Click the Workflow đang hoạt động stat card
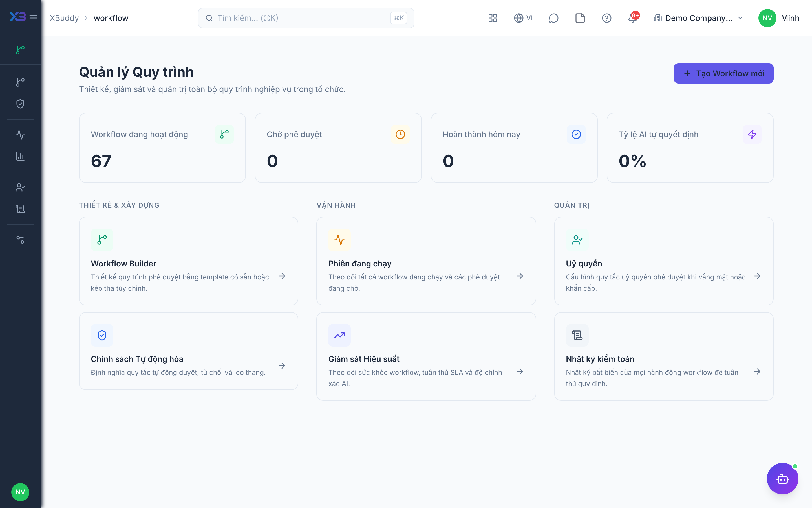 162,148
